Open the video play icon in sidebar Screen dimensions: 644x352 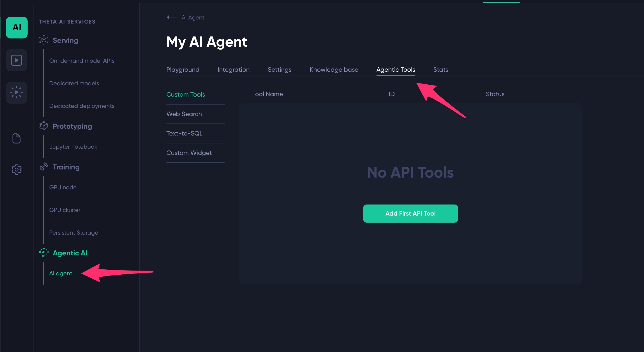tap(17, 60)
